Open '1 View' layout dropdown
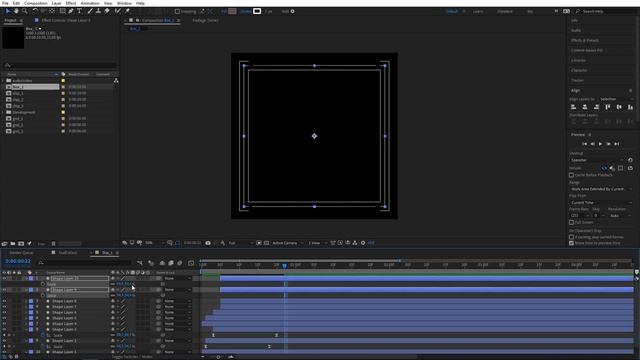 pos(318,243)
